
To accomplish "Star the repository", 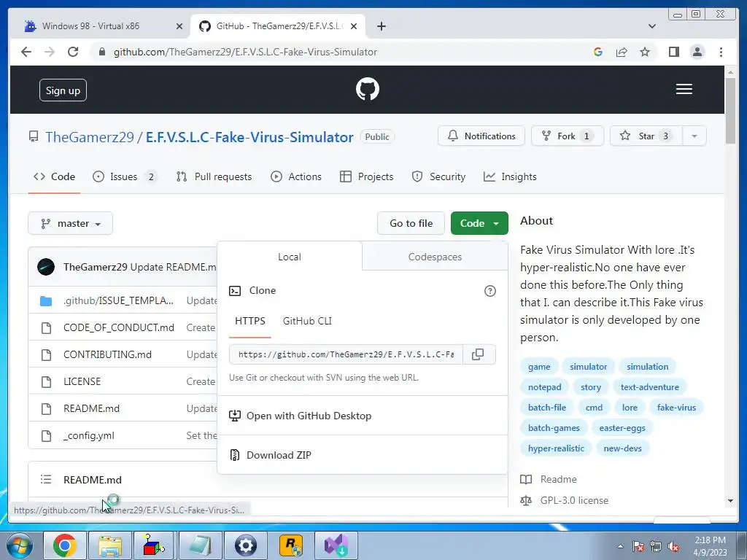I will click(x=646, y=136).
